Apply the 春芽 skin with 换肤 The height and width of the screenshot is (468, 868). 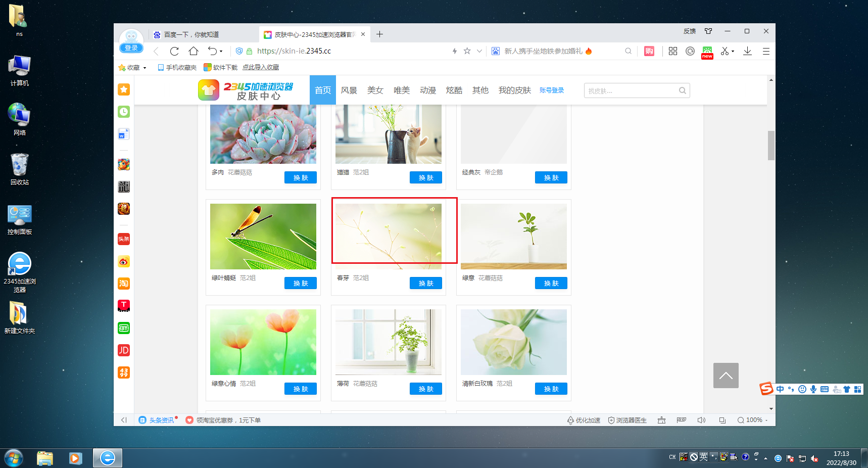426,283
